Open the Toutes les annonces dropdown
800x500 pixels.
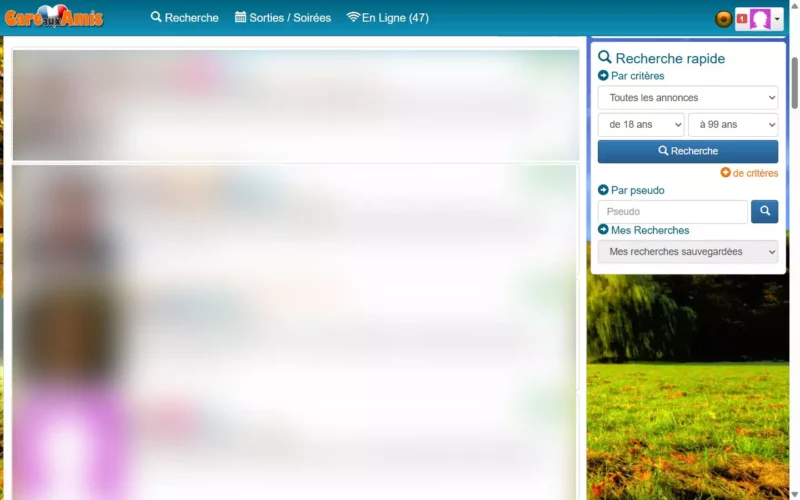point(687,98)
